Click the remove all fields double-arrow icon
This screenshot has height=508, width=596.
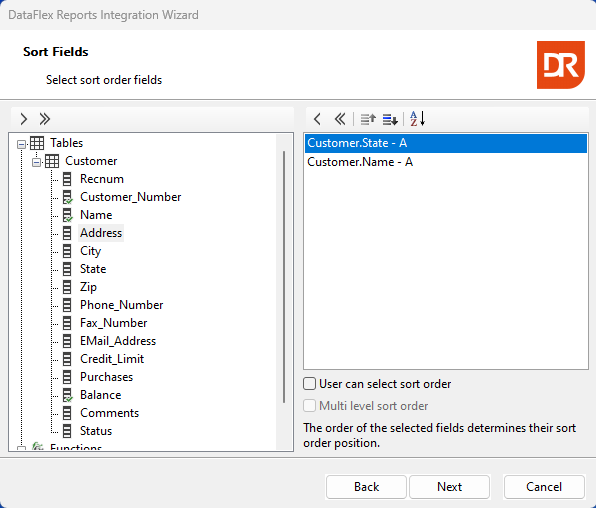(x=340, y=119)
